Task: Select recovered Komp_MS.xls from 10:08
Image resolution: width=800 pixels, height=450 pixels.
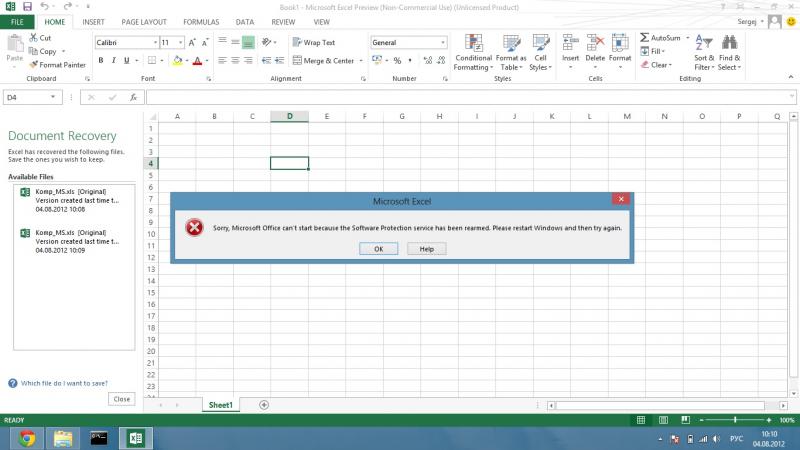Action: click(74, 201)
